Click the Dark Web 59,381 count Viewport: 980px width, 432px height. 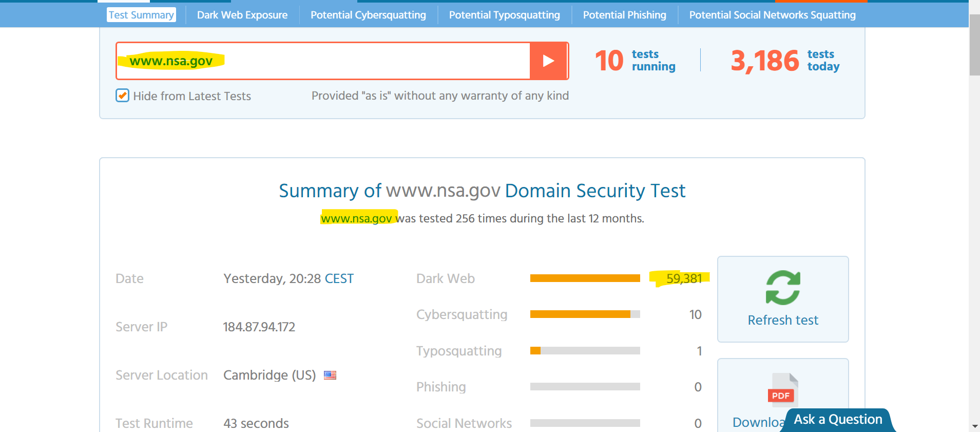click(x=684, y=278)
